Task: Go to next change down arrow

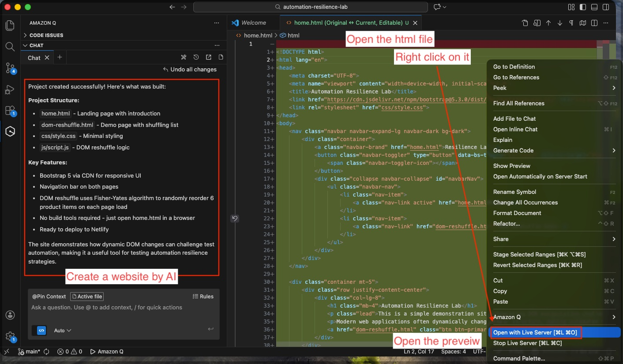Action: 560,23
